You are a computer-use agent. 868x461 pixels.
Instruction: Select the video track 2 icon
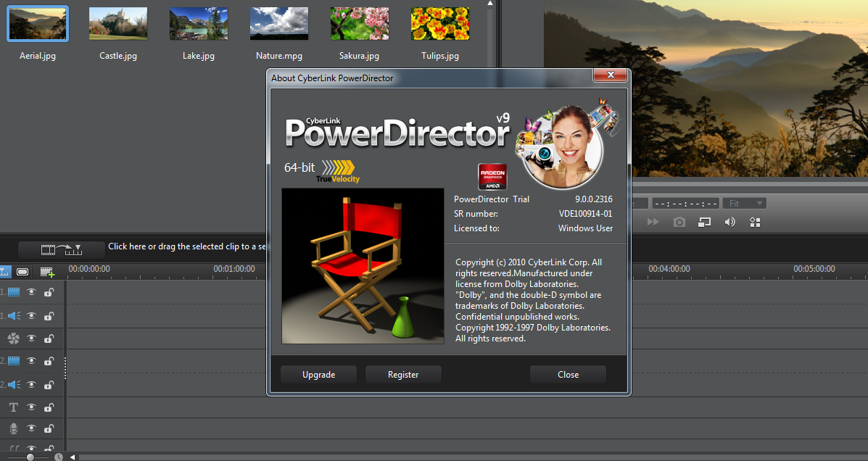pos(14,361)
